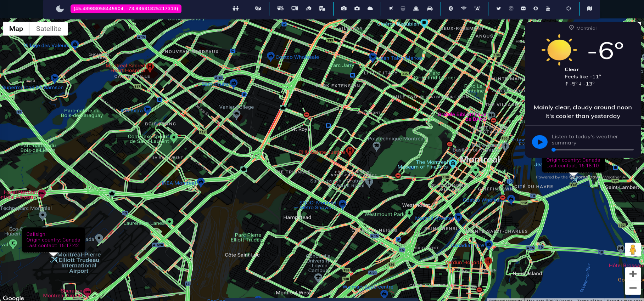644x301 pixels.
Task: Open the people/population layer icon
Action: (x=236, y=8)
